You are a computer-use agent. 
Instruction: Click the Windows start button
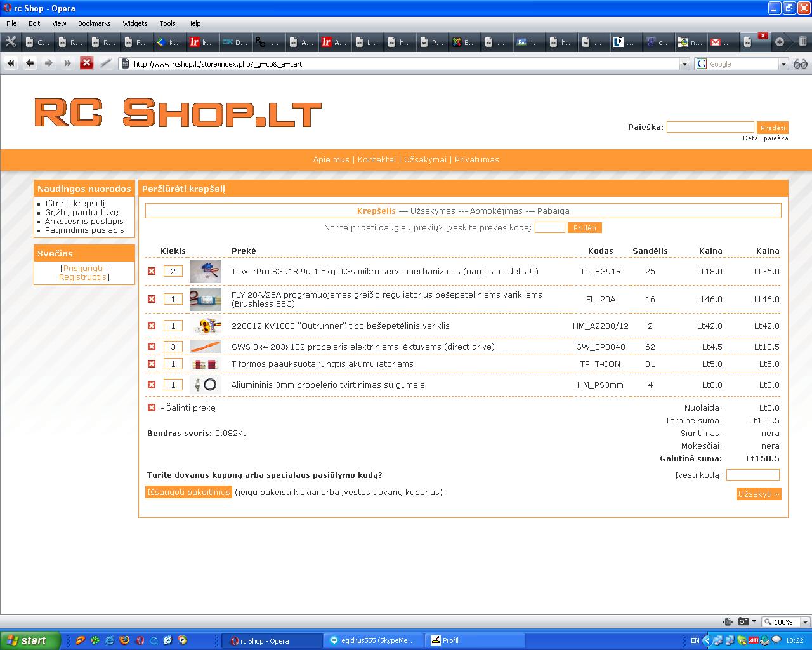30,640
